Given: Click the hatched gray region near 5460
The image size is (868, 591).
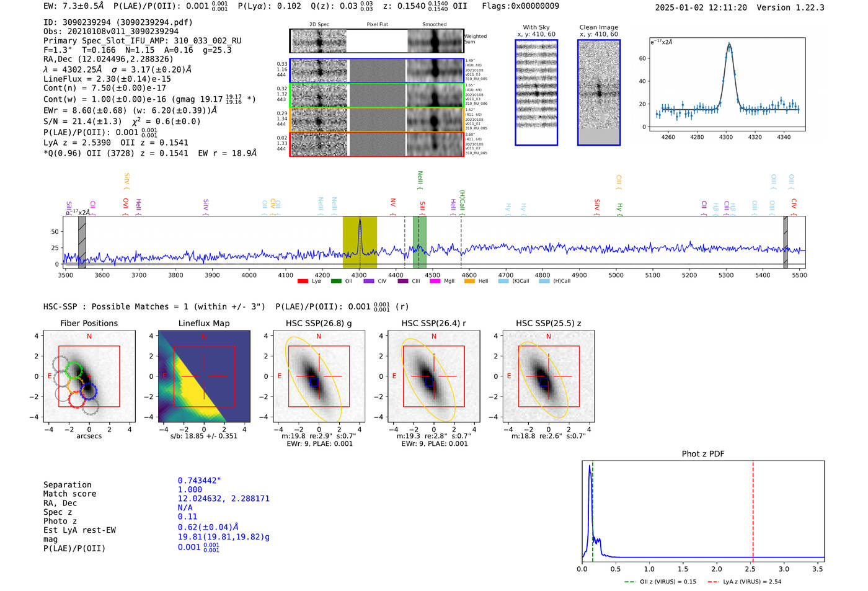Looking at the screenshot, I should click(786, 242).
